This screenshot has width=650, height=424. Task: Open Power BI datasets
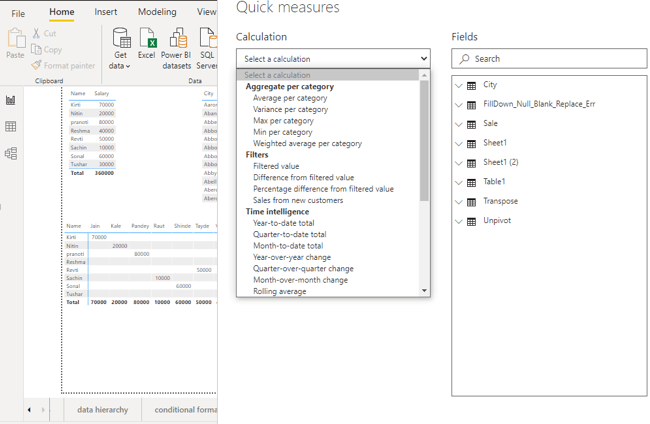pyautogui.click(x=177, y=48)
